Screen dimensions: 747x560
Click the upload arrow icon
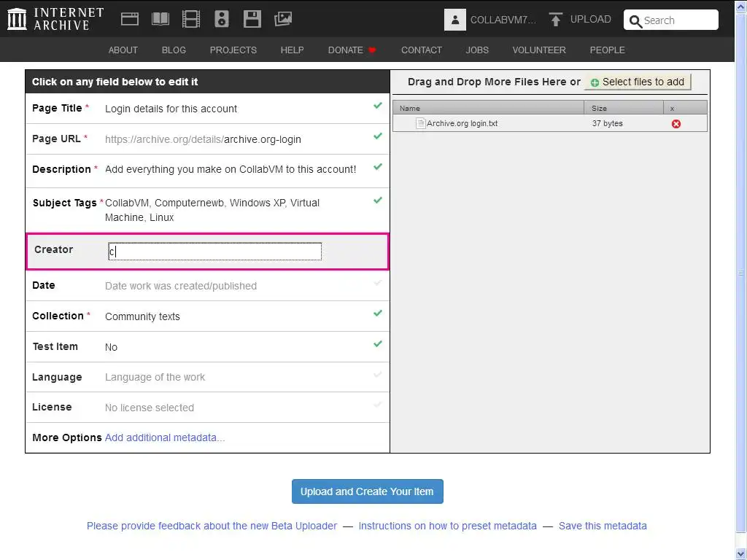tap(555, 20)
